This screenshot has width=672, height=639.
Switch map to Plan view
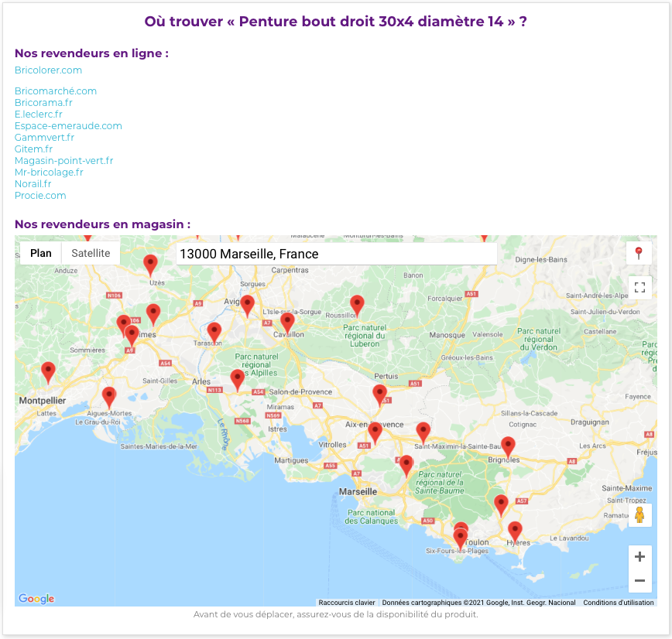(x=41, y=253)
